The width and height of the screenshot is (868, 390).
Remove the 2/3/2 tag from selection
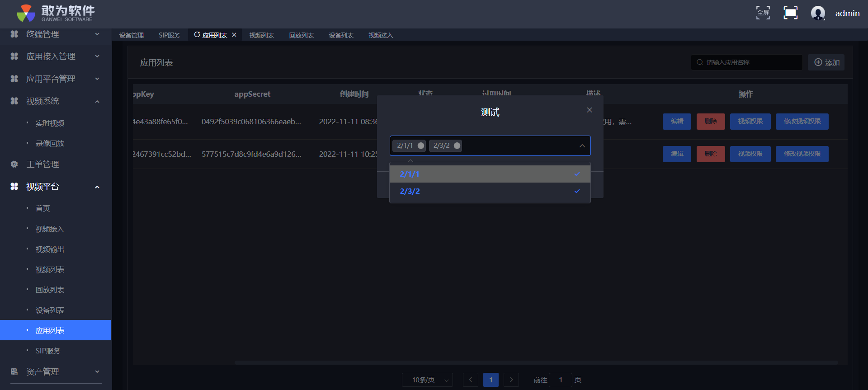click(x=457, y=146)
